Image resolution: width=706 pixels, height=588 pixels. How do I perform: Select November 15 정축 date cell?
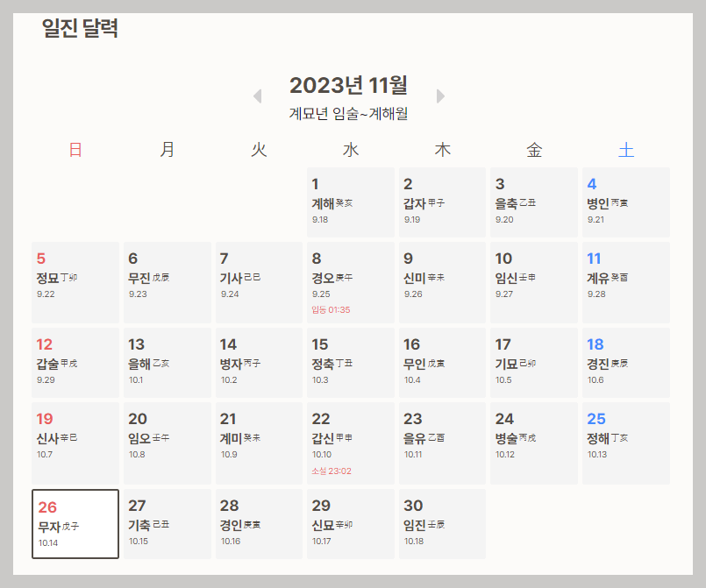(x=350, y=362)
